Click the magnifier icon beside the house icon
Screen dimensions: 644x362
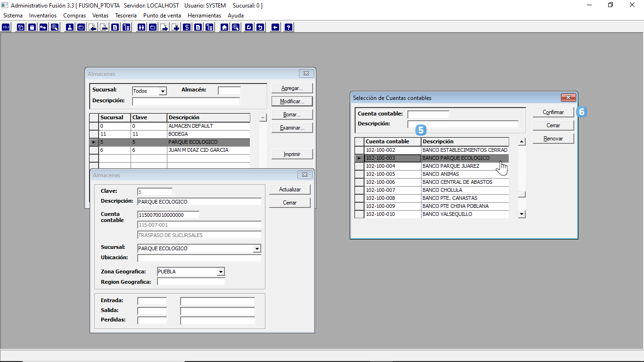point(236,27)
